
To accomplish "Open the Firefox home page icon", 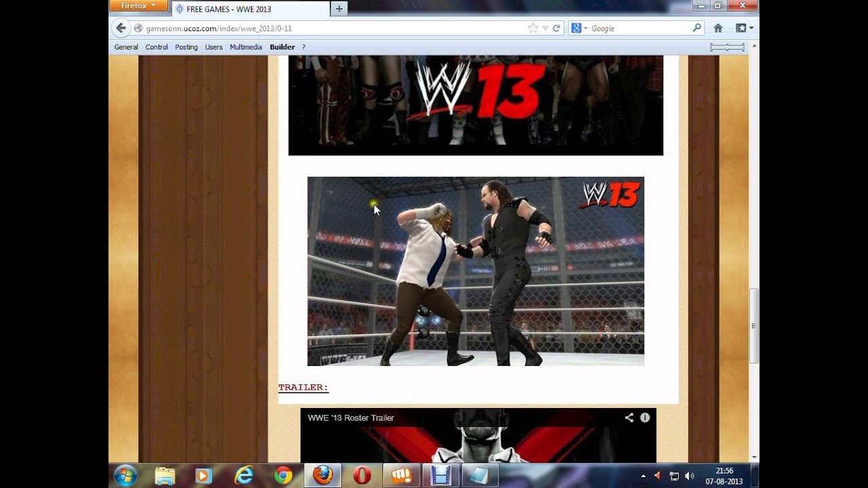I will point(718,28).
